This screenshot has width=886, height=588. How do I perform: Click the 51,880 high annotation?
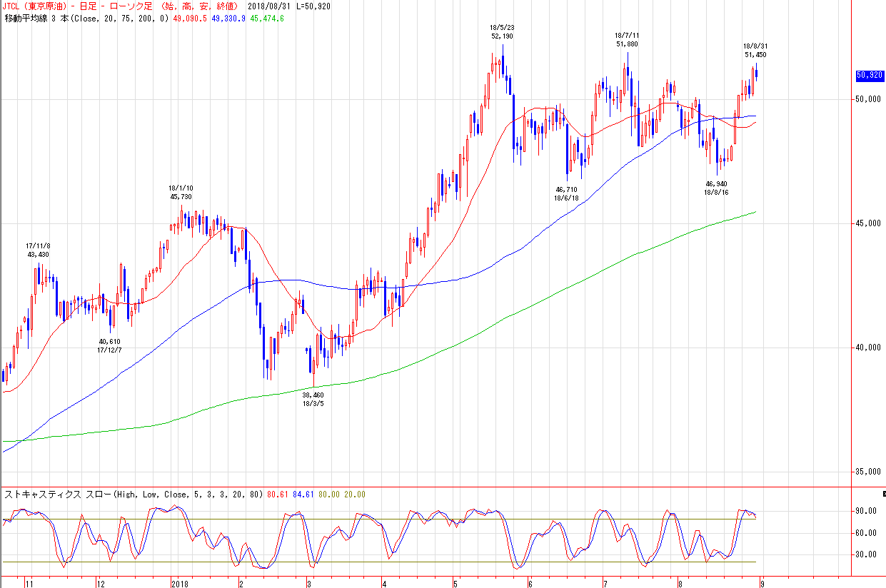tap(627, 44)
